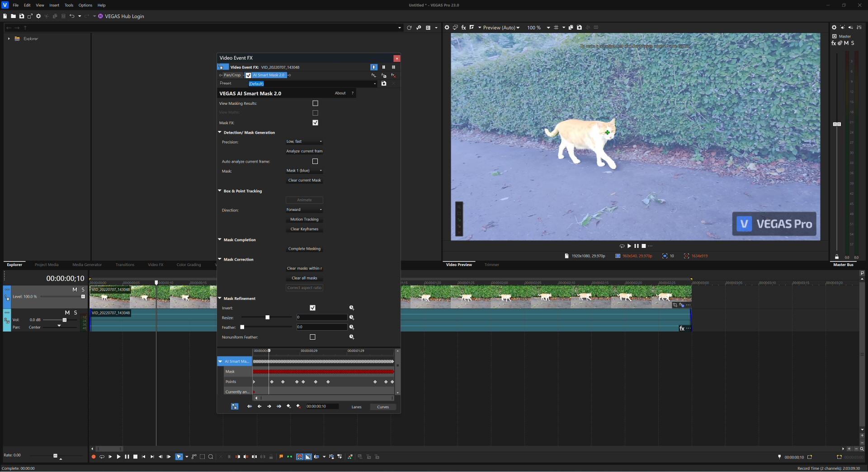Click the Motion Tracking button
This screenshot has width=868, height=472.
pos(304,220)
